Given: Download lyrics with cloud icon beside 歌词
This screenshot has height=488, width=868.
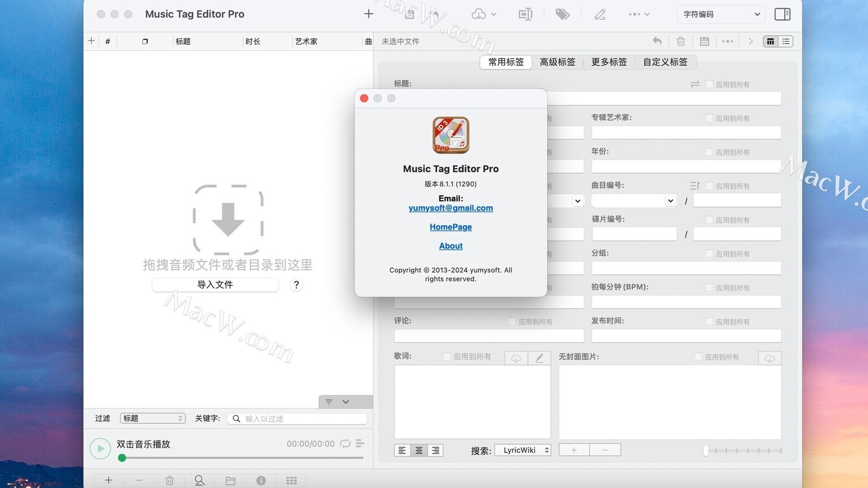Looking at the screenshot, I should click(516, 358).
